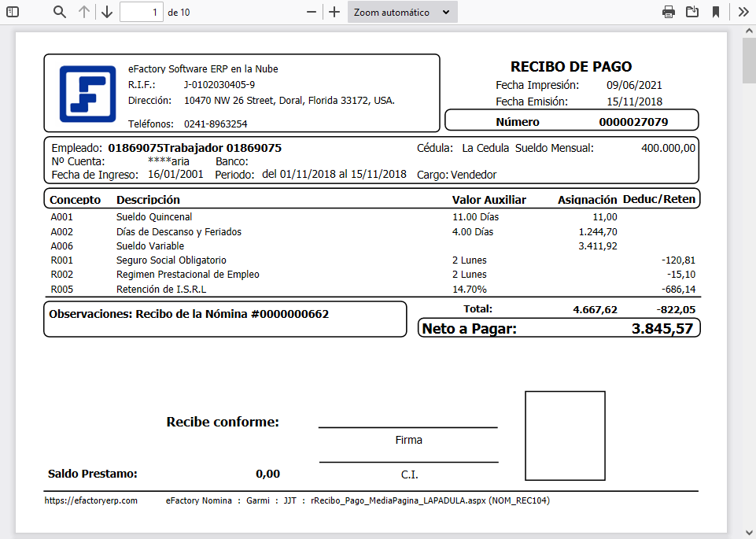Go to the previous page
The width and height of the screenshot is (756, 539).
(85, 12)
